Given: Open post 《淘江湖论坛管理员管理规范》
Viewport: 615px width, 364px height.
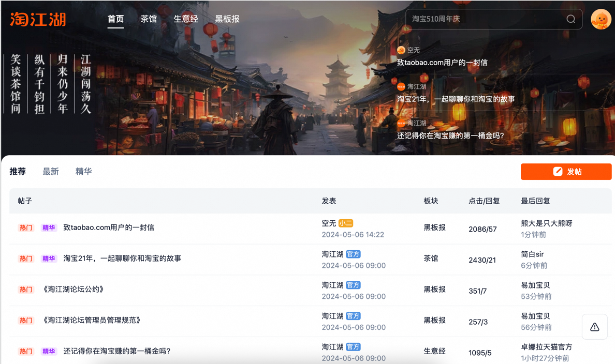Looking at the screenshot, I should tap(92, 321).
